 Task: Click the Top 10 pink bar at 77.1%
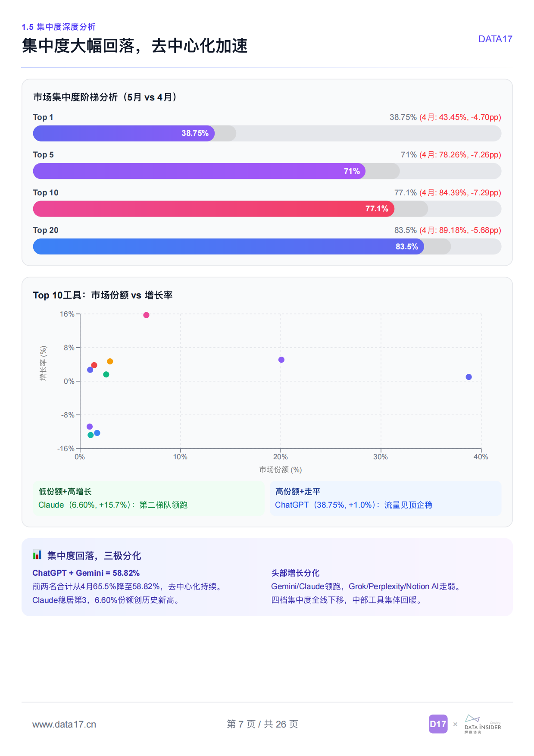(214, 209)
